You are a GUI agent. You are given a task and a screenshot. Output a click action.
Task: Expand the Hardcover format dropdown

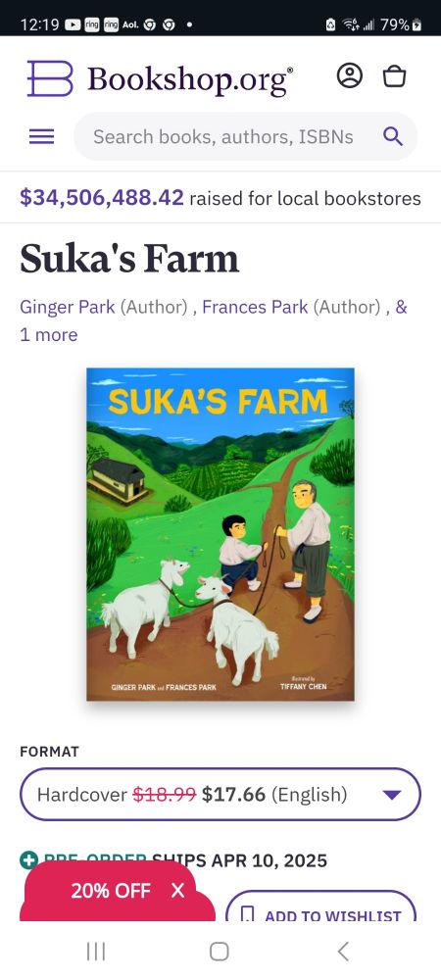coord(220,795)
